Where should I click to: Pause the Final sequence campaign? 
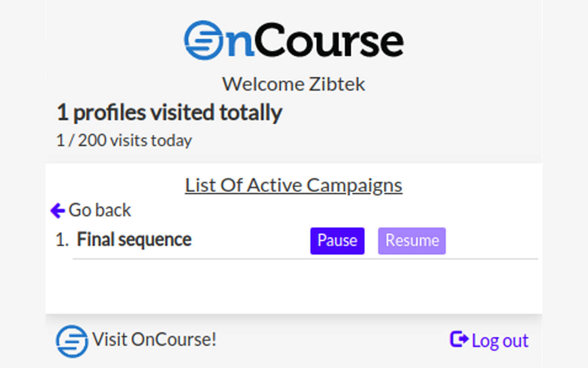click(337, 241)
